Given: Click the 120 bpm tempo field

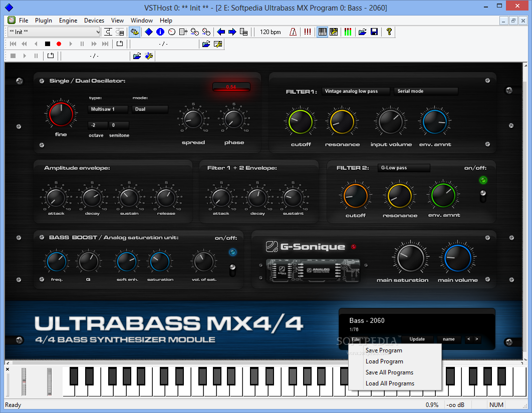Looking at the screenshot, I should pyautogui.click(x=271, y=32).
